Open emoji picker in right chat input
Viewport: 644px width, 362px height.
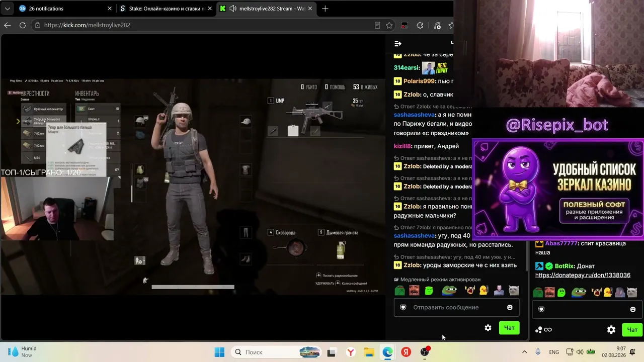click(633, 309)
